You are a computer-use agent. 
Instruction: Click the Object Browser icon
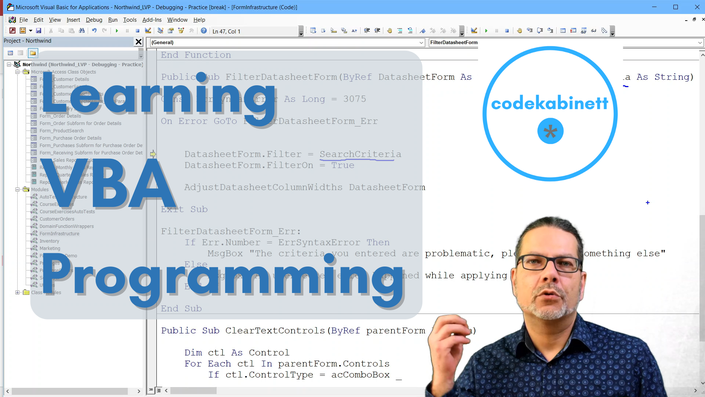tap(181, 31)
